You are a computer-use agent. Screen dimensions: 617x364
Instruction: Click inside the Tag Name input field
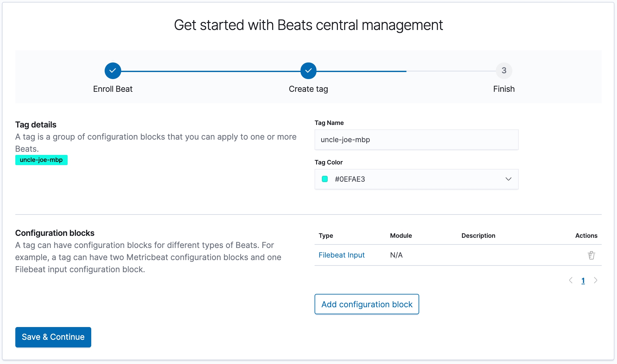[416, 140]
